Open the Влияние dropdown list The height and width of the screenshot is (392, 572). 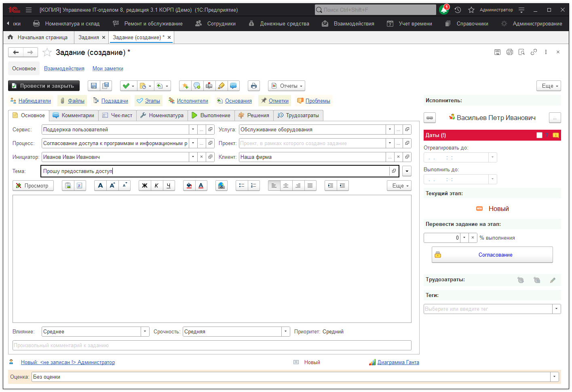point(145,332)
